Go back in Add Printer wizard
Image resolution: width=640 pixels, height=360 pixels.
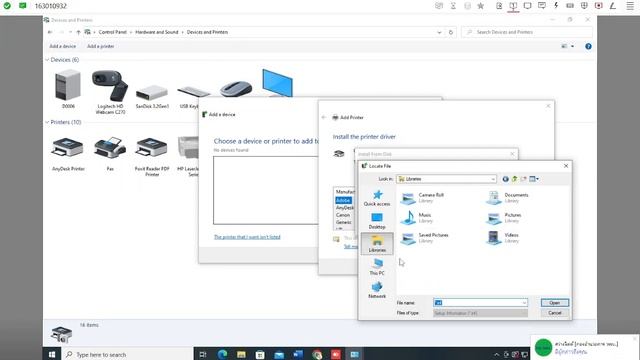(324, 117)
